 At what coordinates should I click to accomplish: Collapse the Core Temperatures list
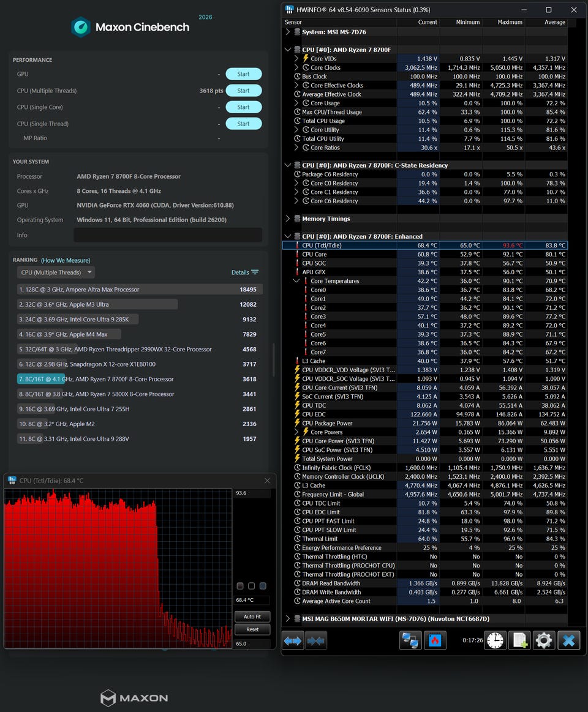click(x=296, y=280)
